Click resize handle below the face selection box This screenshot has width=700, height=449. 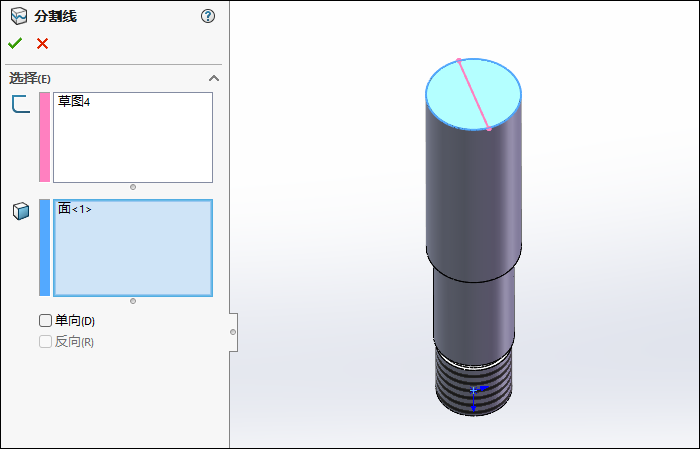pos(133,300)
